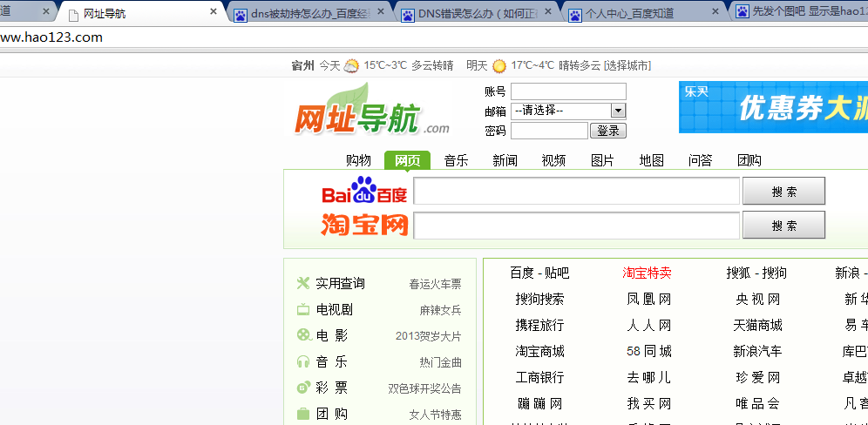Open the 央视网 link

point(758,300)
